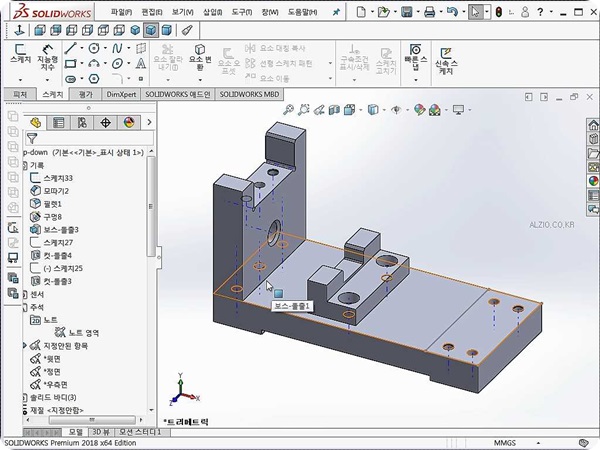
Task: Choose the Corner Rectangle tool
Action: [x=70, y=64]
